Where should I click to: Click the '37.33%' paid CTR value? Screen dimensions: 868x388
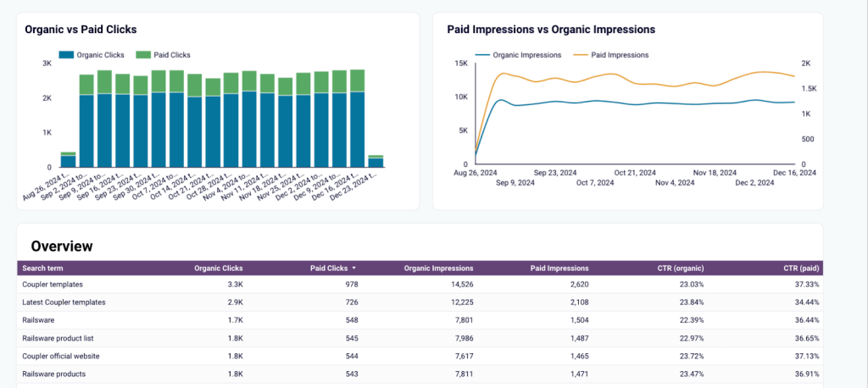tap(808, 285)
